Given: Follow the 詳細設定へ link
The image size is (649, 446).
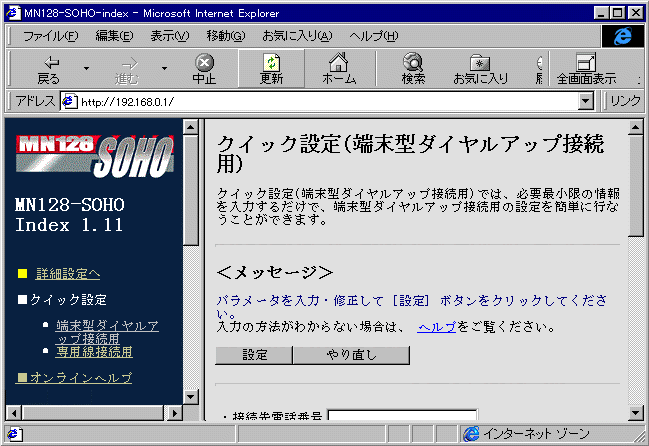Looking at the screenshot, I should (68, 273).
